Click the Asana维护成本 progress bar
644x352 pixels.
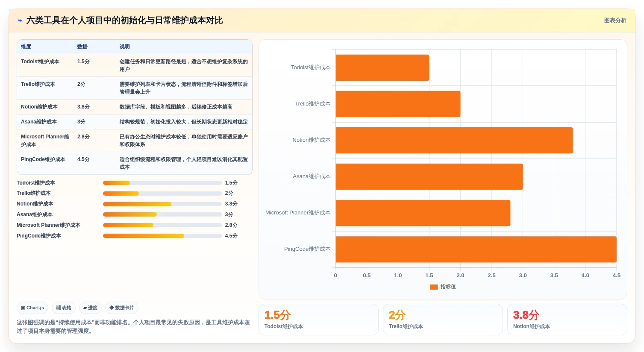click(162, 214)
